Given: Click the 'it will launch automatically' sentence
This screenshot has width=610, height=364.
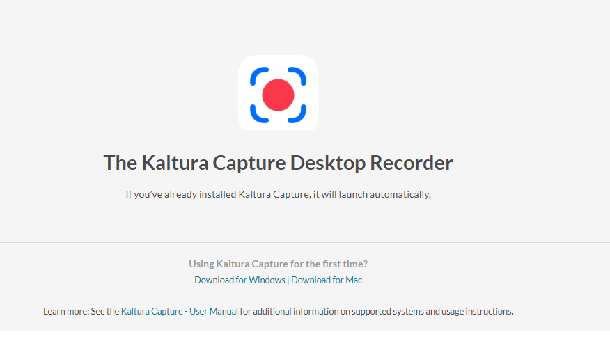Looking at the screenshot, I should click(278, 194).
